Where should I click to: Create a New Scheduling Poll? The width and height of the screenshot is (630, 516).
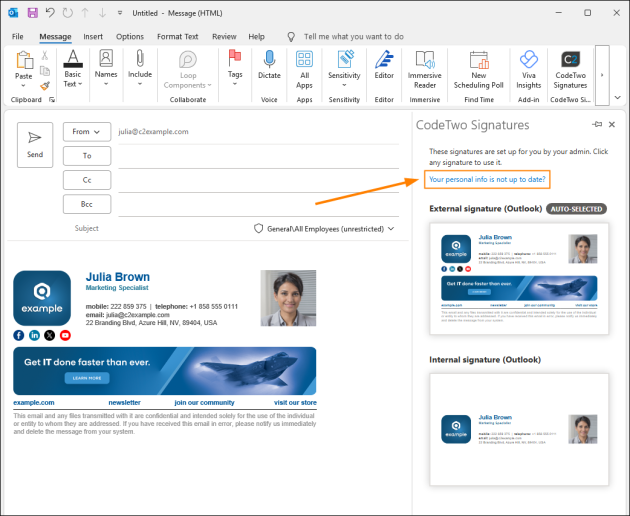pyautogui.click(x=479, y=69)
